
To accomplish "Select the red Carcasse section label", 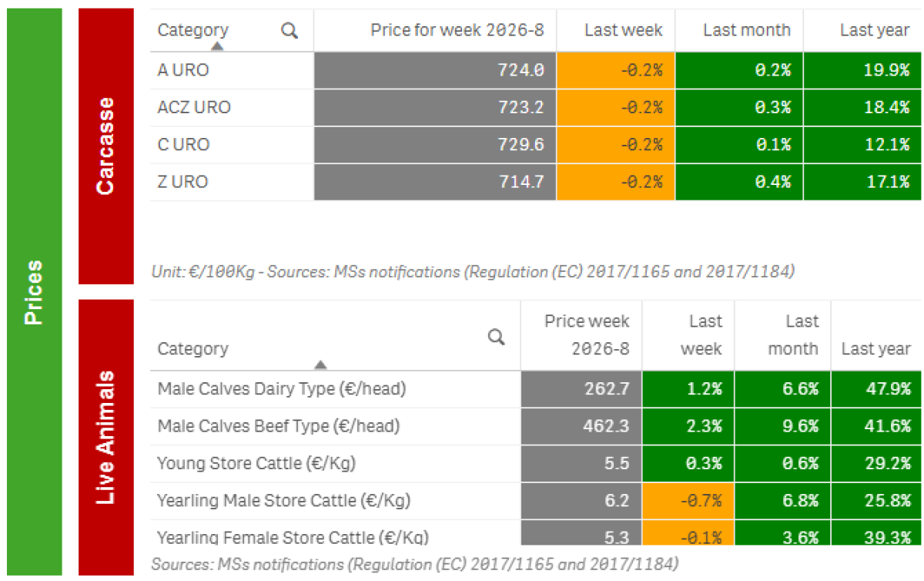I will [105, 146].
